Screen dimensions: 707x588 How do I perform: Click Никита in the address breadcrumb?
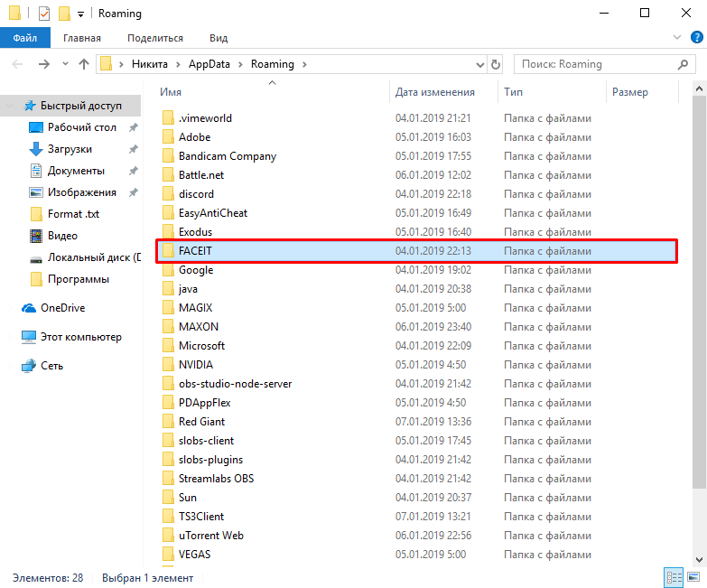150,64
